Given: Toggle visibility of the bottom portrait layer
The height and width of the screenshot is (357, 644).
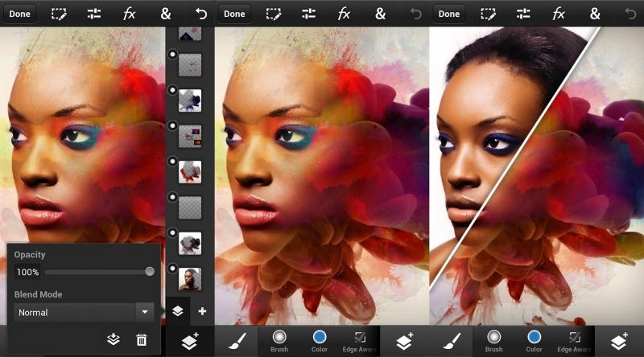Looking at the screenshot, I should coord(172,268).
